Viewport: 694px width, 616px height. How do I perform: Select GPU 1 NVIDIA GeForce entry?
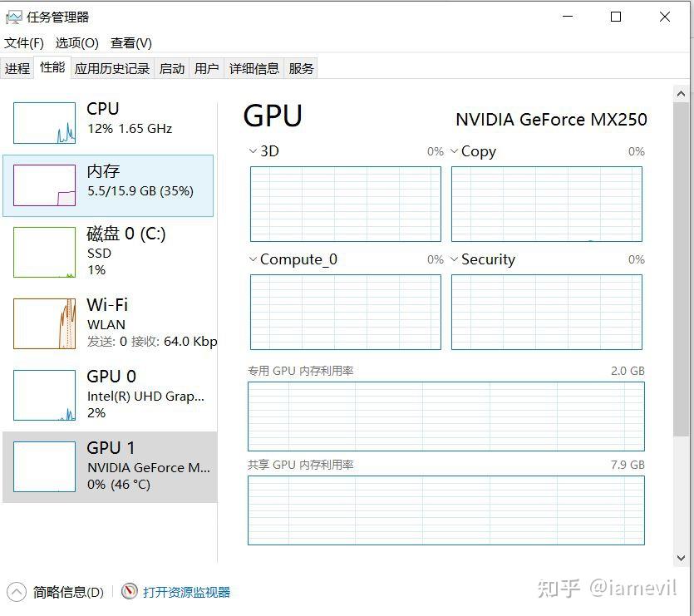pyautogui.click(x=110, y=466)
